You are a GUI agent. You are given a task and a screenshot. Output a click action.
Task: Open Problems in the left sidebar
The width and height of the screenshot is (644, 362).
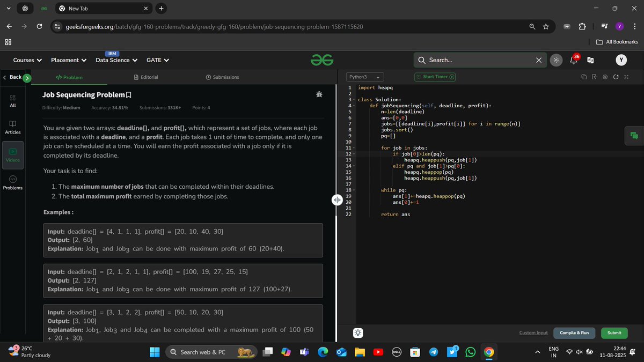point(13,183)
